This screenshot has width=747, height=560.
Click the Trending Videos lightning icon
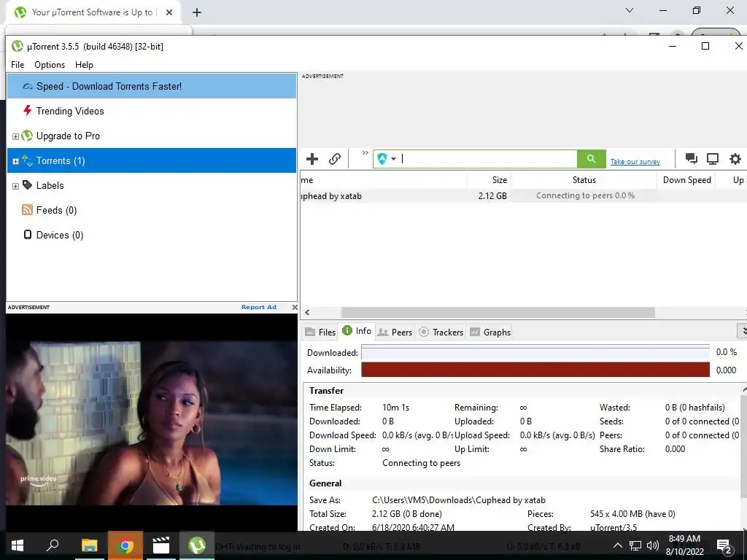tap(28, 111)
